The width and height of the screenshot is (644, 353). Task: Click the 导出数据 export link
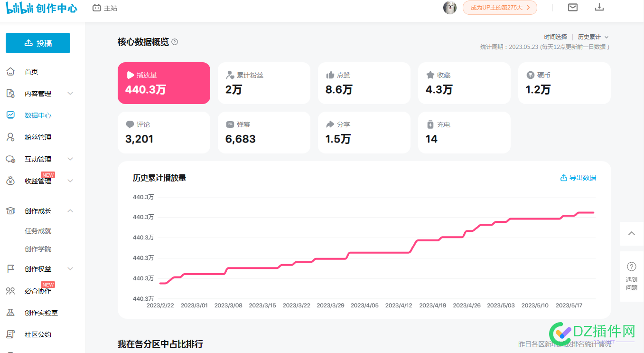578,178
